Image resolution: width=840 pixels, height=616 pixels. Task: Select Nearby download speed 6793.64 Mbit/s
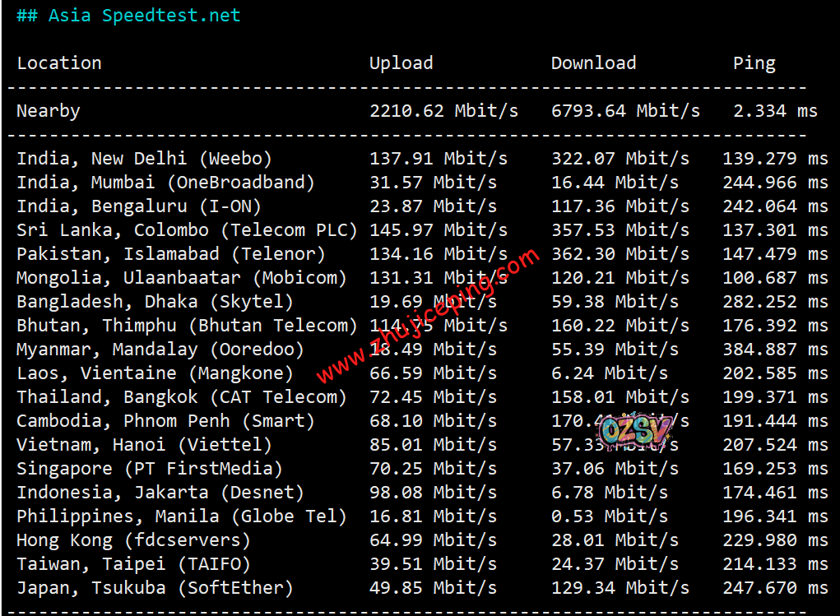click(x=625, y=111)
